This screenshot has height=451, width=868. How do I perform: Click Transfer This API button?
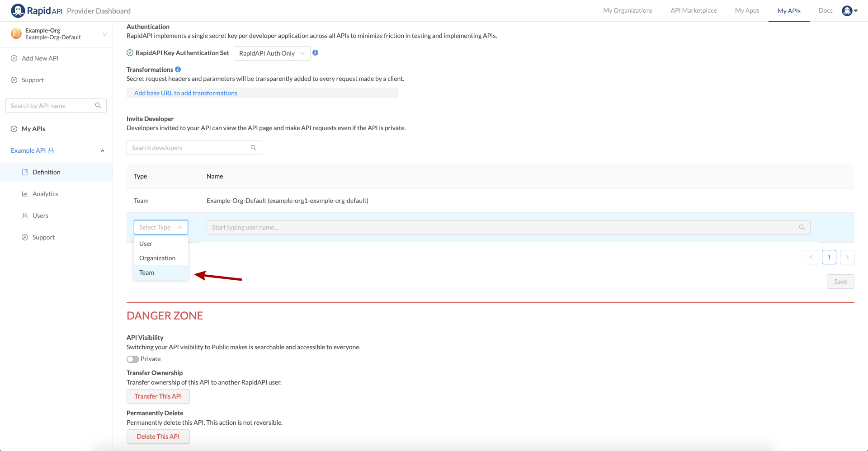pyautogui.click(x=158, y=396)
